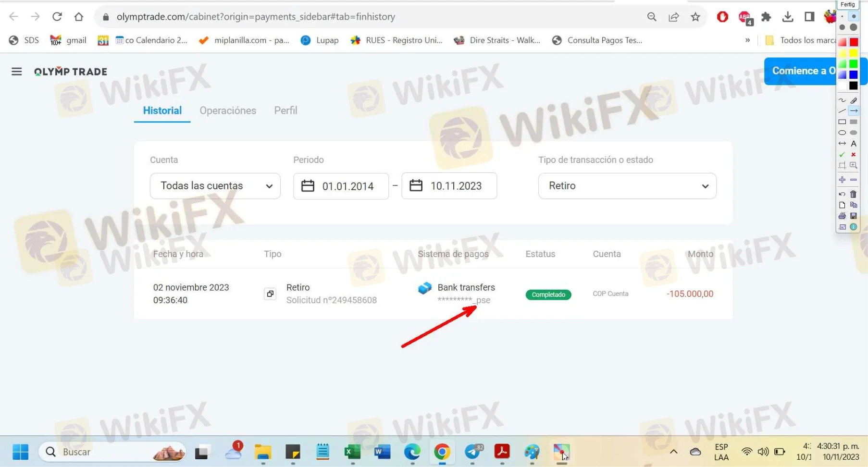Switch to the Perfil tab
The width and height of the screenshot is (868, 467).
pyautogui.click(x=285, y=111)
